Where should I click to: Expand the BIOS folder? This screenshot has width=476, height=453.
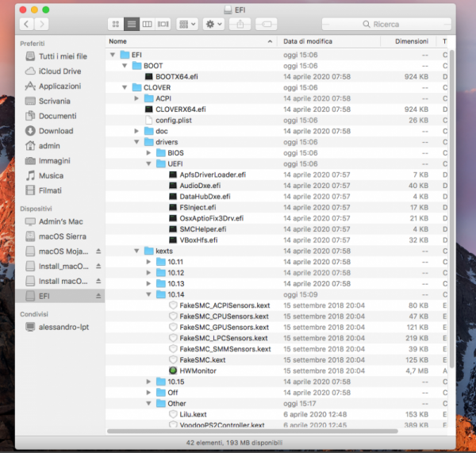point(148,153)
